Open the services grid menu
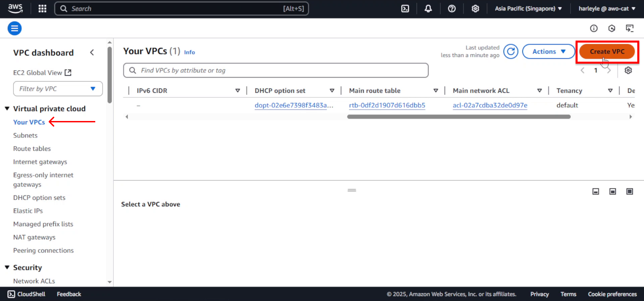The image size is (644, 301). pyautogui.click(x=42, y=9)
